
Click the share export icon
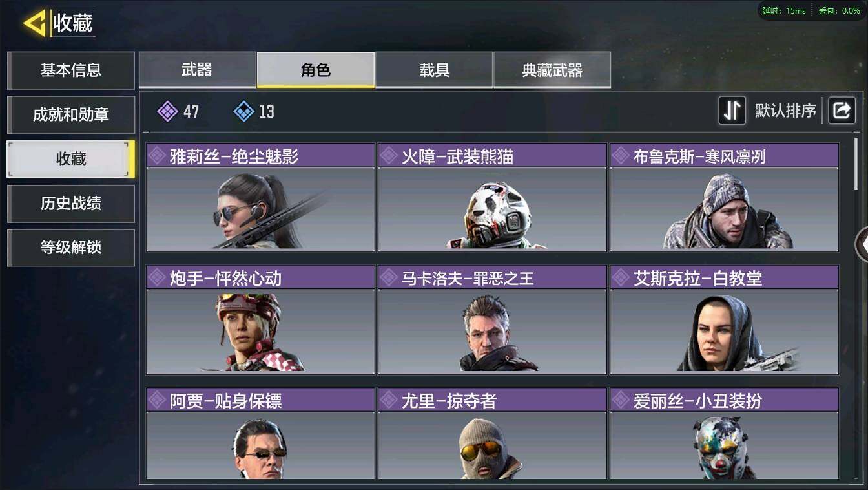(x=842, y=111)
